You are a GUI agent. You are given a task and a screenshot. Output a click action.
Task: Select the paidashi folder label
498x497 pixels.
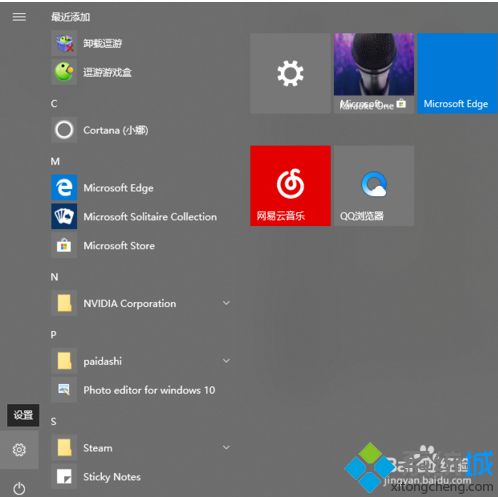[102, 361]
